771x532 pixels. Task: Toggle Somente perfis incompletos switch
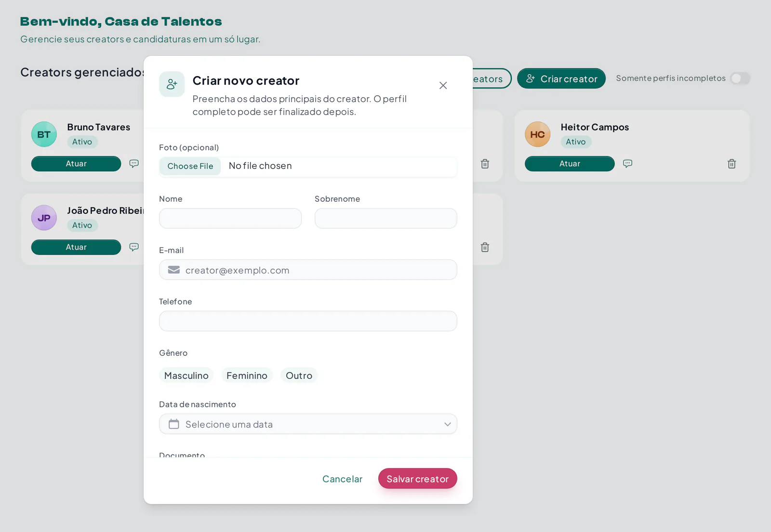tap(740, 78)
